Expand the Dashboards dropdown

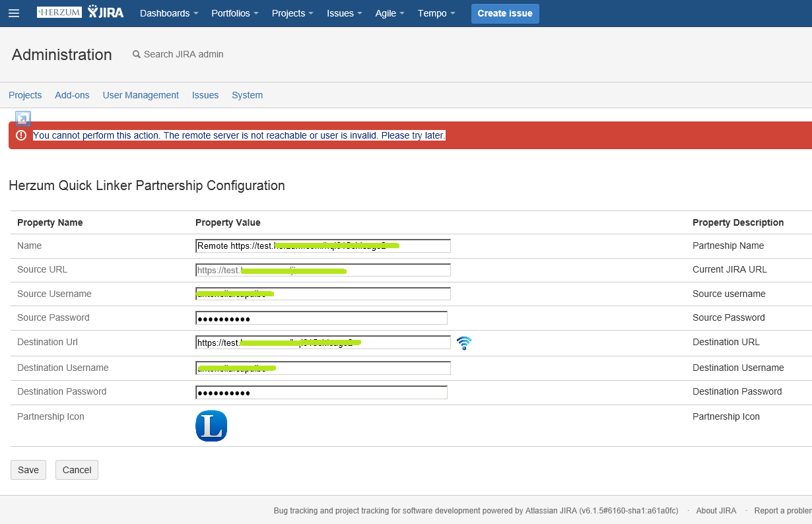[169, 13]
